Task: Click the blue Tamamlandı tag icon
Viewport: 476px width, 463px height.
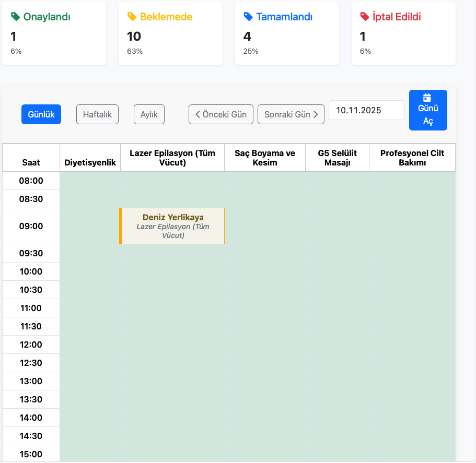Action: pyautogui.click(x=249, y=17)
